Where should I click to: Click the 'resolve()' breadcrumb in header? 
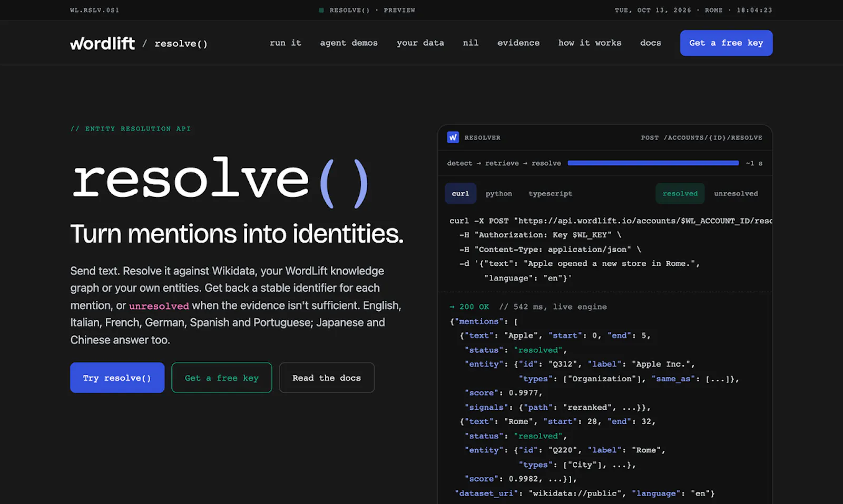pos(181,44)
